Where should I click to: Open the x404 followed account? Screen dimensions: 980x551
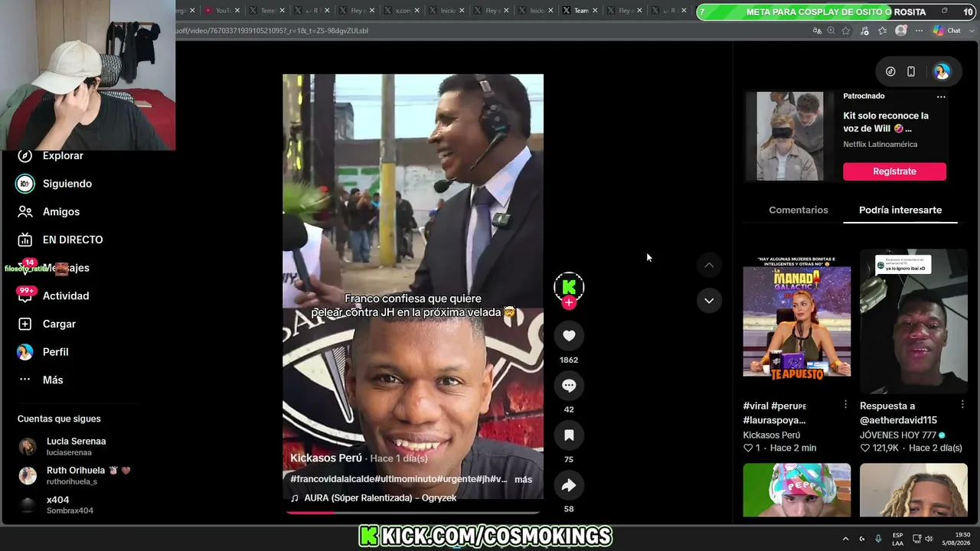pos(55,505)
